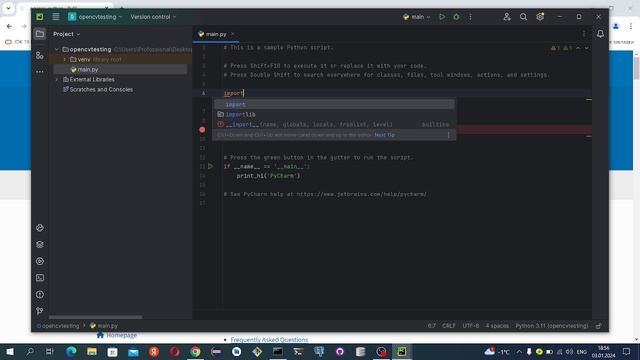Open the Version control dropdown

(153, 17)
